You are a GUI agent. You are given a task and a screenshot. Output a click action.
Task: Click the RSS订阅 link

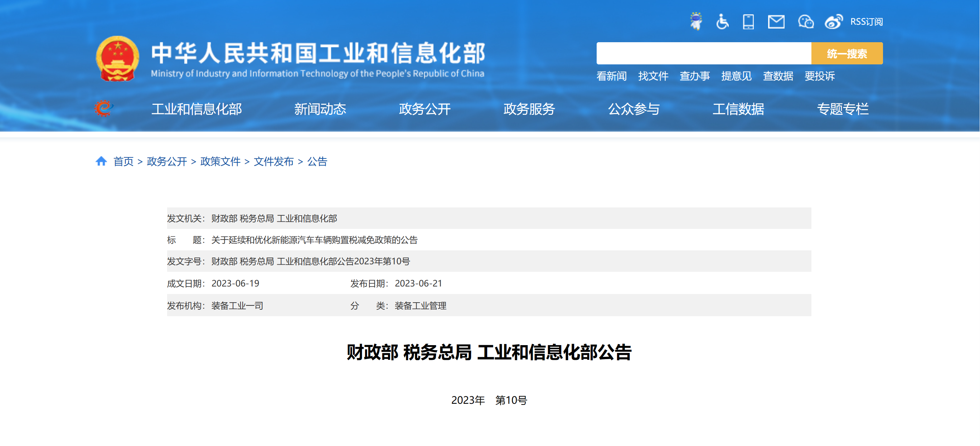(x=866, y=22)
